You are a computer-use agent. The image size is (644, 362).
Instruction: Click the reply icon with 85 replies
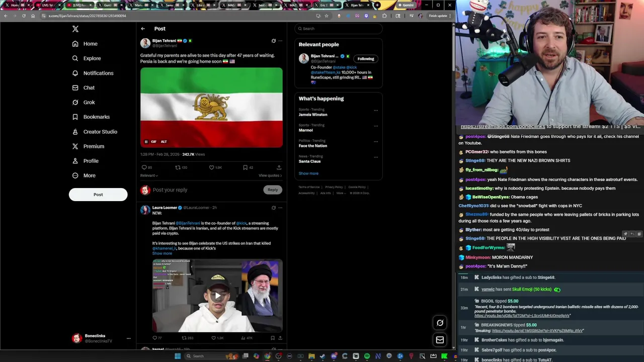pos(144,167)
